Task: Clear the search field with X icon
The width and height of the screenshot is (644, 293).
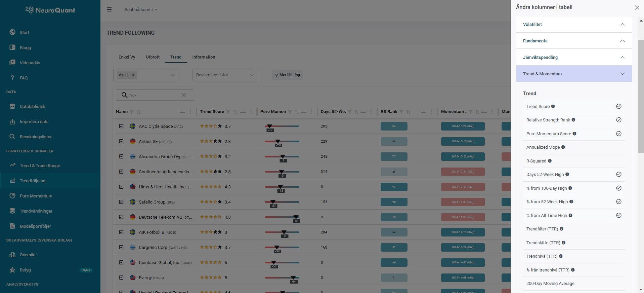Action: pyautogui.click(x=184, y=95)
